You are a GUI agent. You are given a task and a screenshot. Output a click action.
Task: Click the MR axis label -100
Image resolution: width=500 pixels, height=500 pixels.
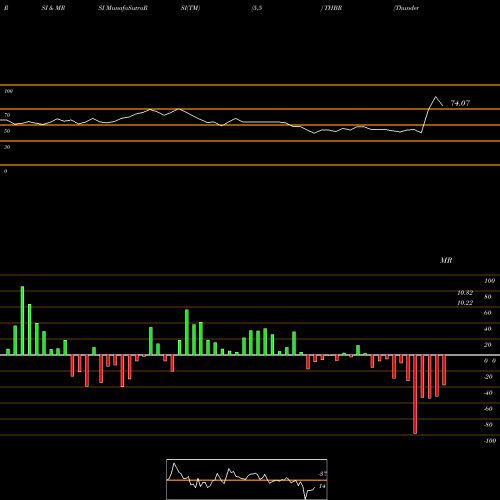coord(490,441)
